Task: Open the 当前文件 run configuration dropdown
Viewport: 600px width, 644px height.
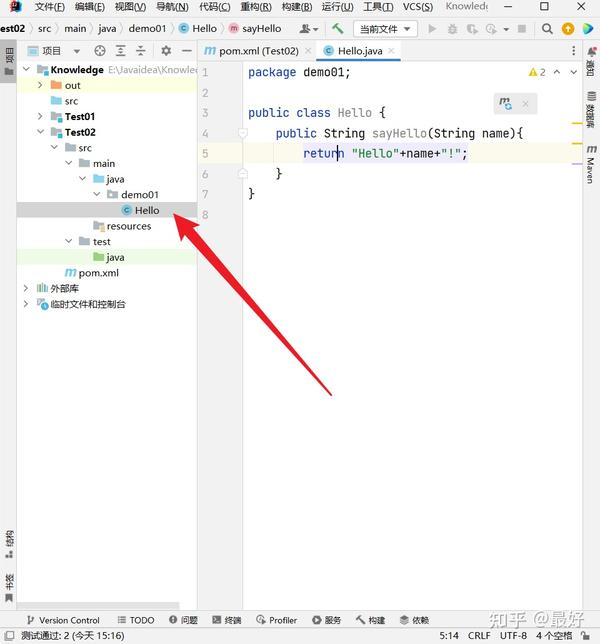Action: point(385,29)
